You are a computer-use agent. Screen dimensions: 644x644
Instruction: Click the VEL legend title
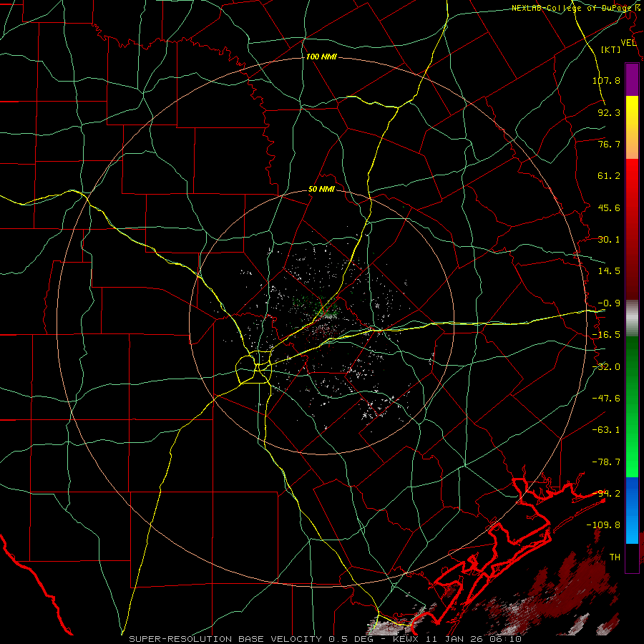coord(628,43)
